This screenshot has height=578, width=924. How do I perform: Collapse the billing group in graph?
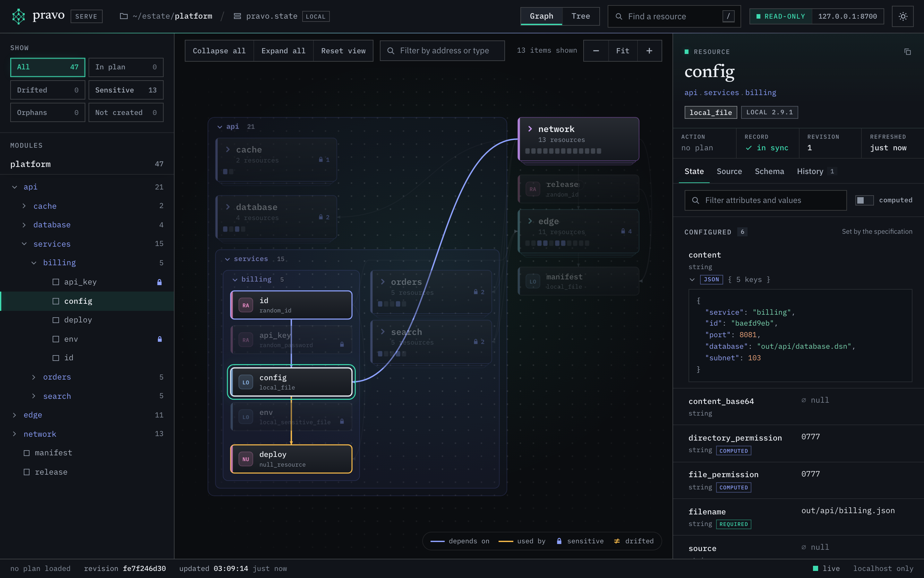(235, 279)
